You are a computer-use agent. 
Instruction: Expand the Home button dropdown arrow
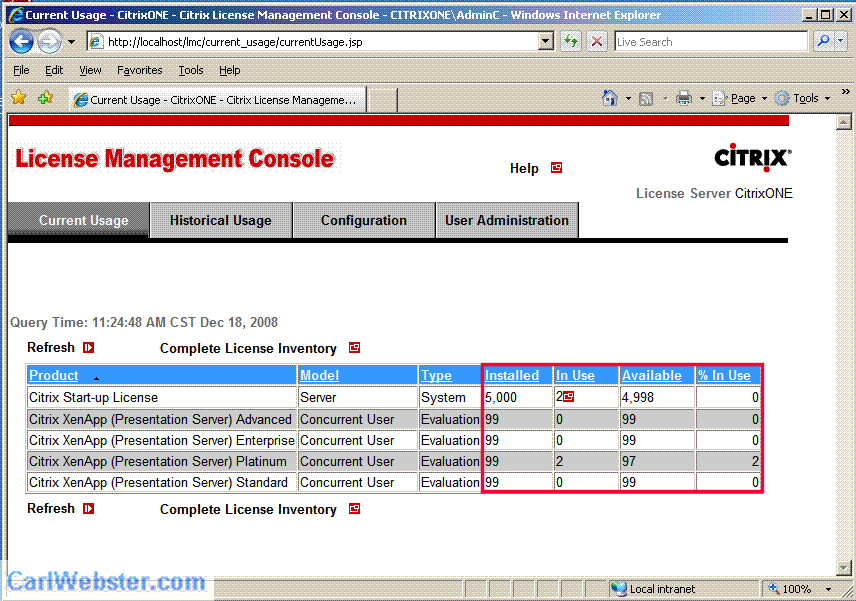click(x=628, y=99)
